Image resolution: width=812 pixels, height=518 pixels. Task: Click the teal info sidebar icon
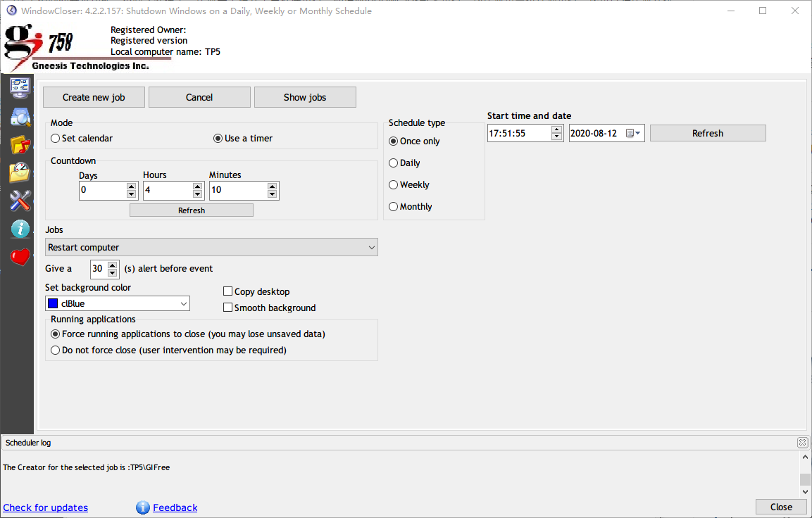[x=20, y=229]
